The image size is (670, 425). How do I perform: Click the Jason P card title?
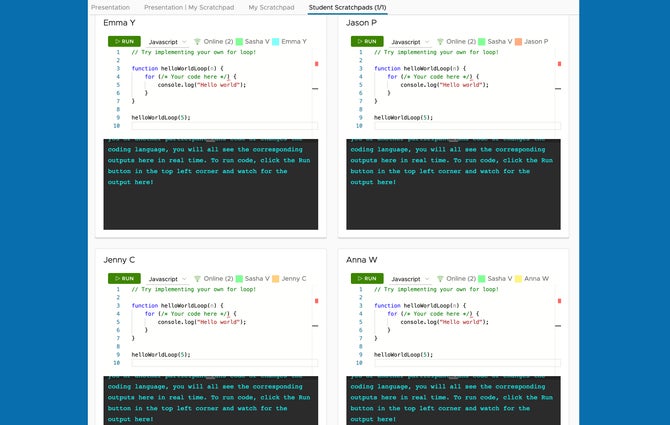(361, 23)
